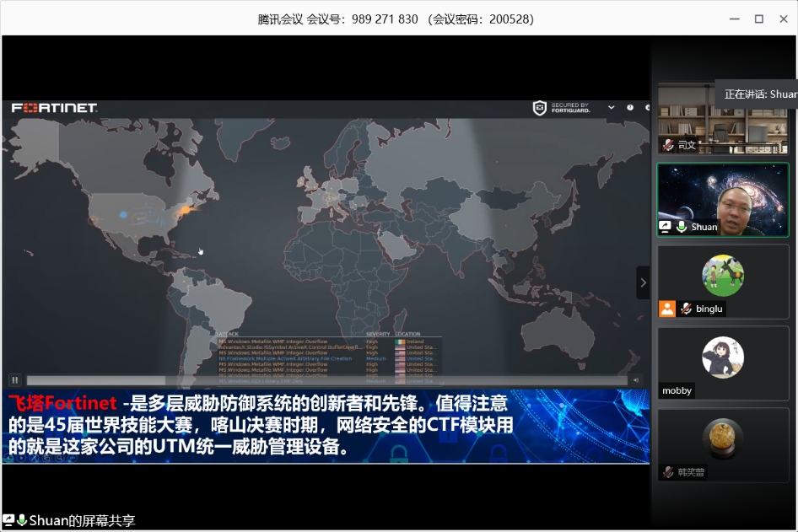Click the SEVERITY column header in attack list
Image resolution: width=798 pixels, height=532 pixels.
coord(377,334)
